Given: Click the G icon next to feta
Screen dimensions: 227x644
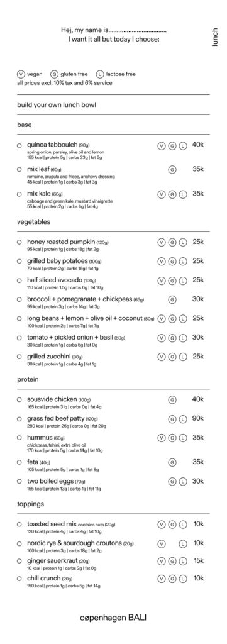Looking at the screenshot, I should coord(172,462).
